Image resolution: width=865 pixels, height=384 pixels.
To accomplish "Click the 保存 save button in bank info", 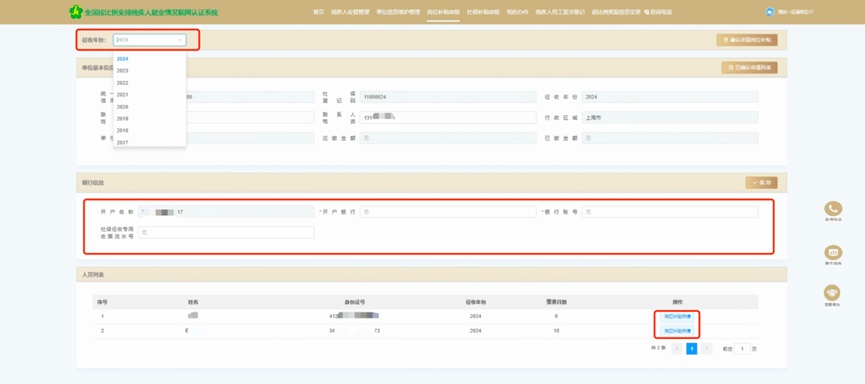I will pos(761,183).
